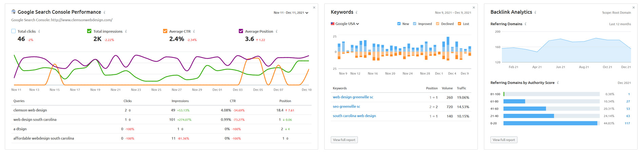Screen dimensions: 644x153
Task: Select the a dtsign query row
Action: (161, 129)
